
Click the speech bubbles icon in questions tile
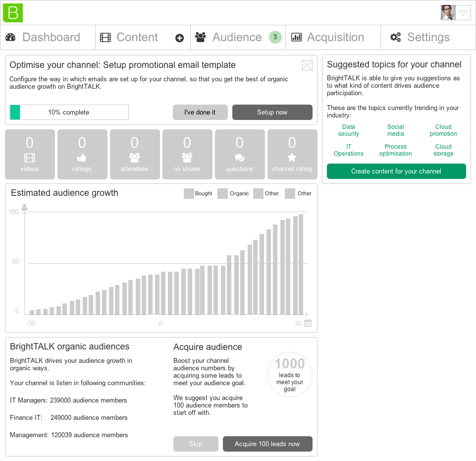coord(240,158)
